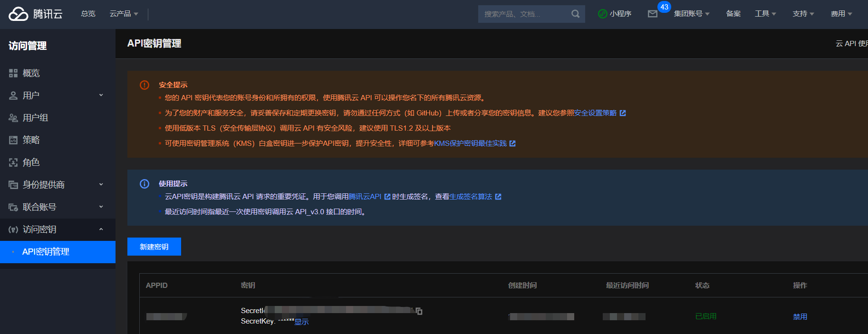Copy the SecretId with copy icon
This screenshot has height=334, width=868.
(x=419, y=311)
